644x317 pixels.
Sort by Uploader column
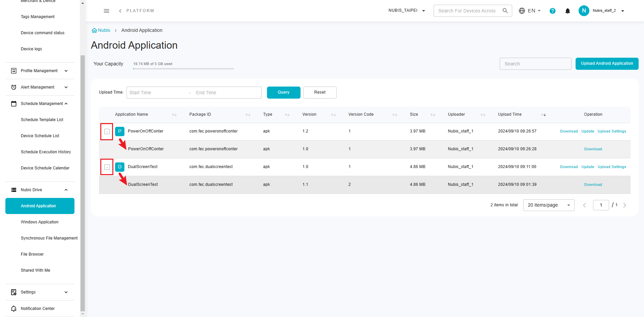click(x=483, y=115)
